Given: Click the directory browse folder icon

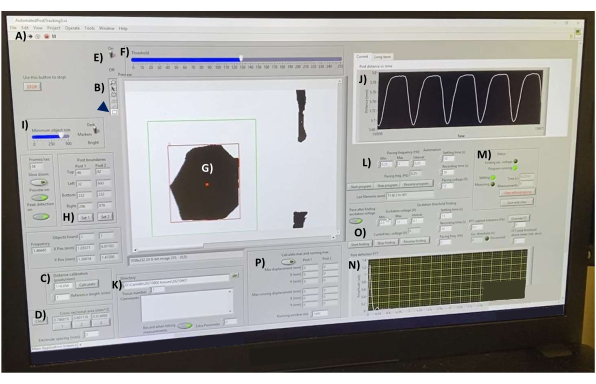Looking at the screenshot, I should (235, 275).
